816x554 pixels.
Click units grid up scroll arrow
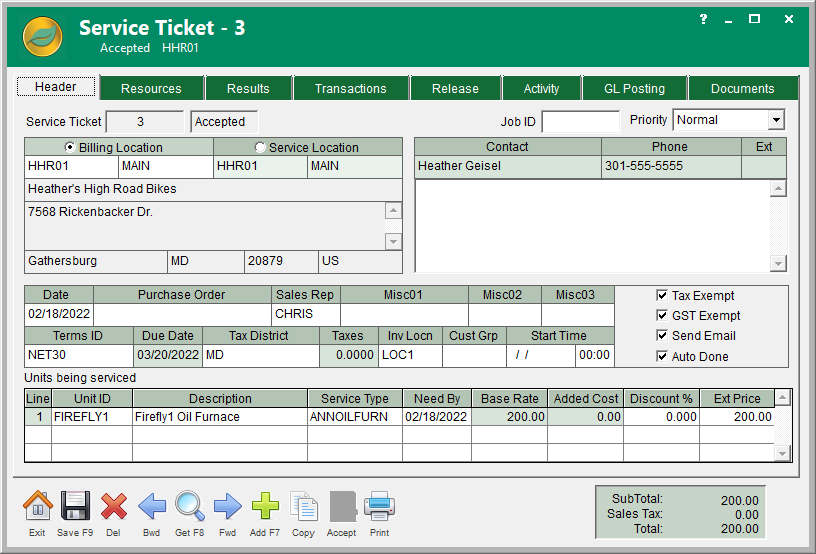click(x=783, y=398)
